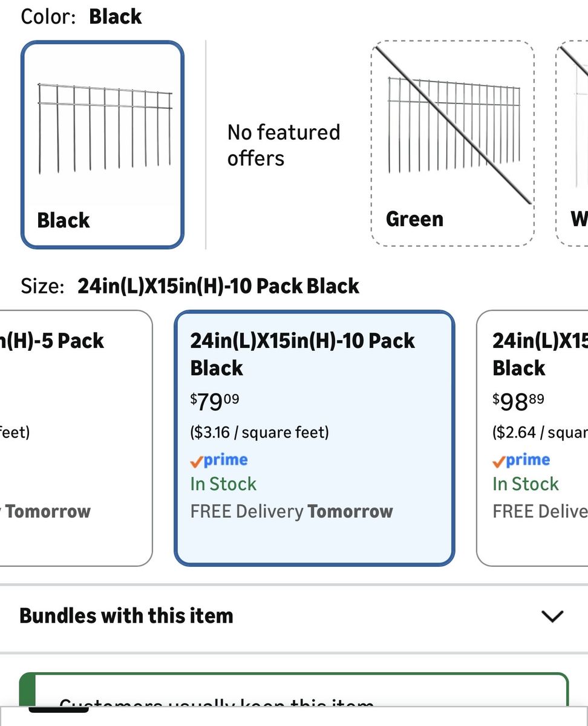This screenshot has height=726, width=588.
Task: Tap the No featured offers text
Action: coord(283,145)
